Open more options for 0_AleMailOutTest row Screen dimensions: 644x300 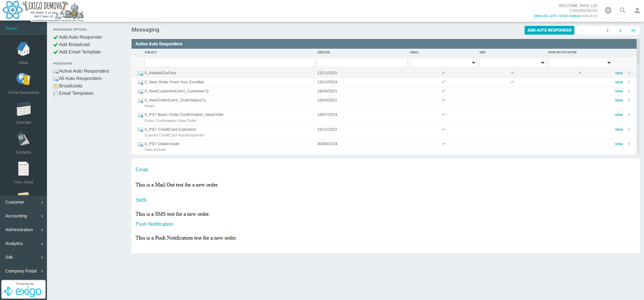(x=629, y=73)
